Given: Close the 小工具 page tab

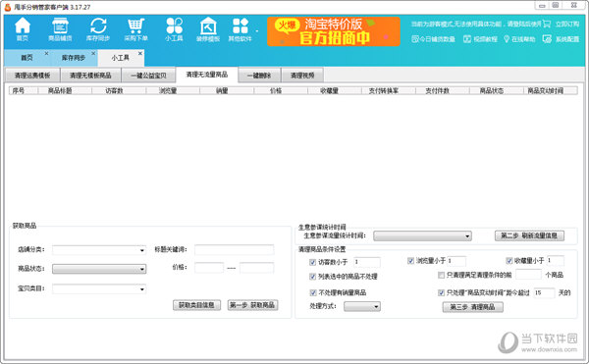Looking at the screenshot, I should pos(140,53).
